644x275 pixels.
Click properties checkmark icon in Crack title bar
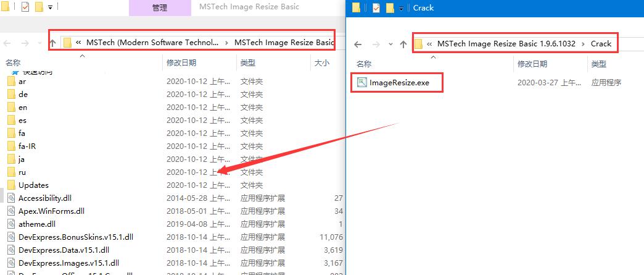pos(376,8)
